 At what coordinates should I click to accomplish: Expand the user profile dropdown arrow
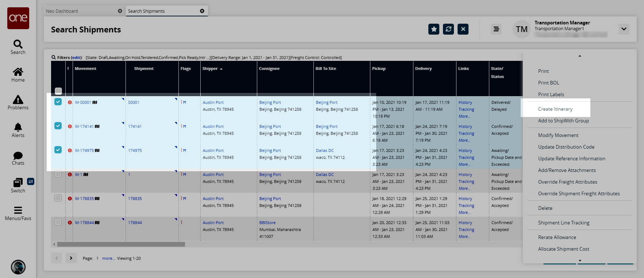tap(624, 29)
